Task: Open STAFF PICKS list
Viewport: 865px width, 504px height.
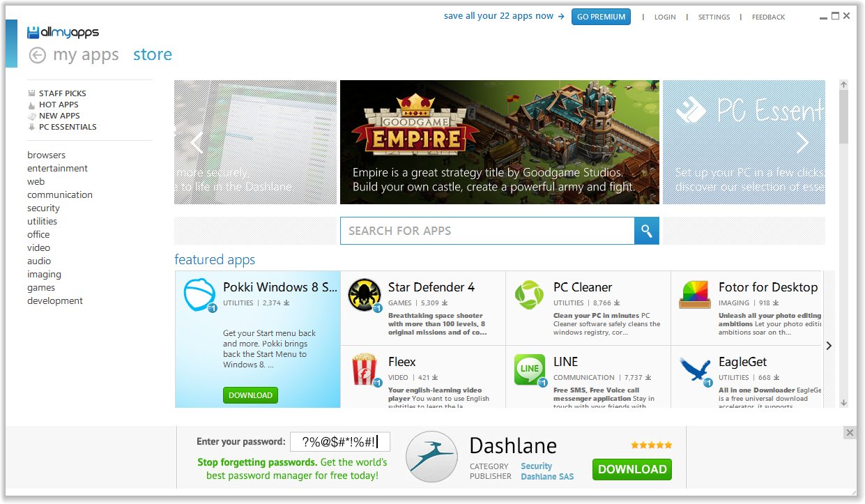Action: 63,93
